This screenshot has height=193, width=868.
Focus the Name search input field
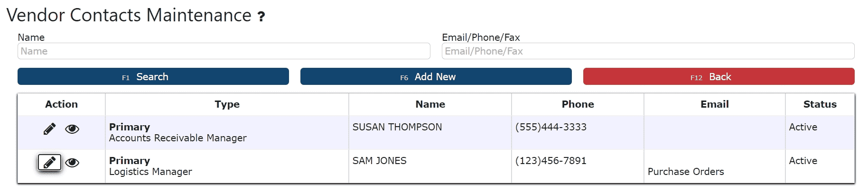pos(224,51)
